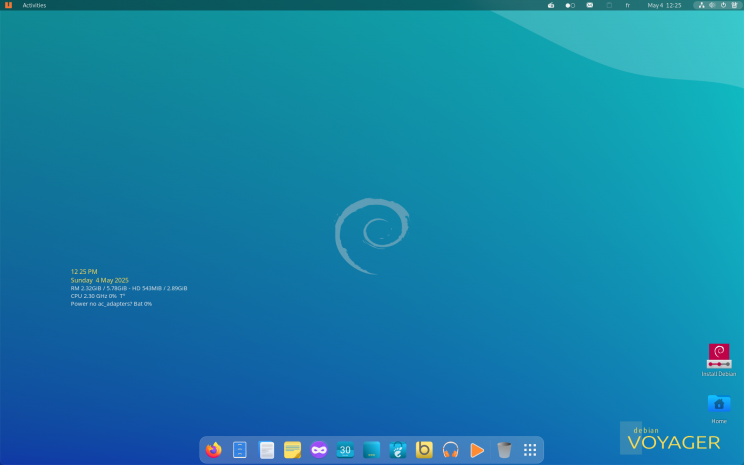Toggle the dot switch indicator in top bar
Screen dimensions: 744x465
pos(570,5)
